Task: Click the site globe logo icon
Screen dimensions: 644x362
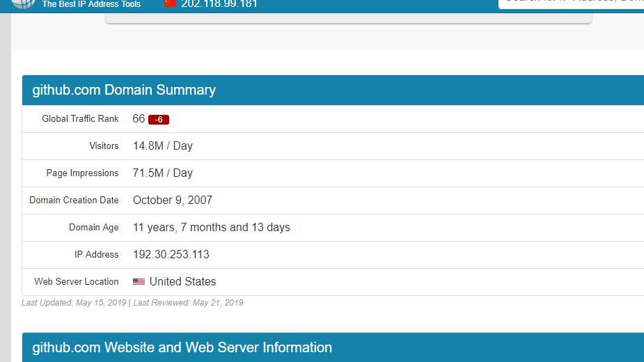Action: click(x=23, y=3)
